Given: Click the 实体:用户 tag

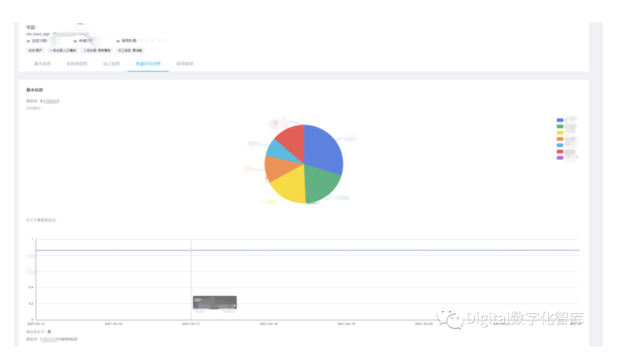Looking at the screenshot, I should [x=35, y=50].
